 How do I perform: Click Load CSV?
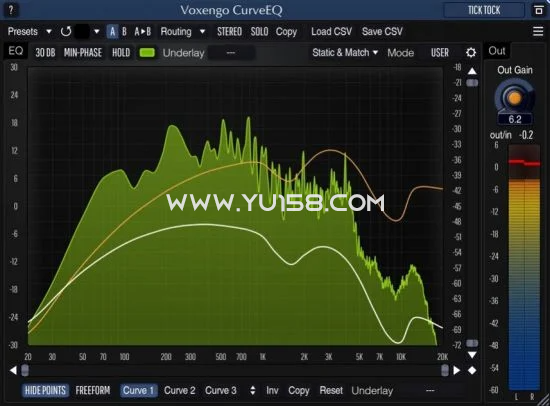[331, 32]
